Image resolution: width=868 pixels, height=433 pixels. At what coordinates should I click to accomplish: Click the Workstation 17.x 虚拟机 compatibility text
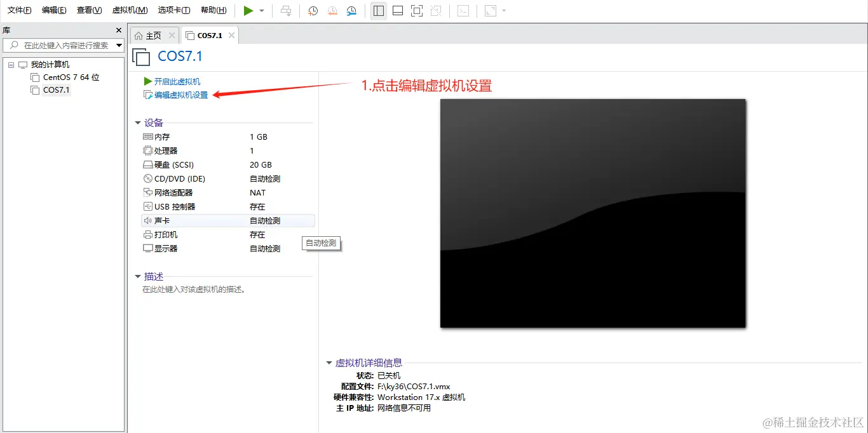pos(421,397)
